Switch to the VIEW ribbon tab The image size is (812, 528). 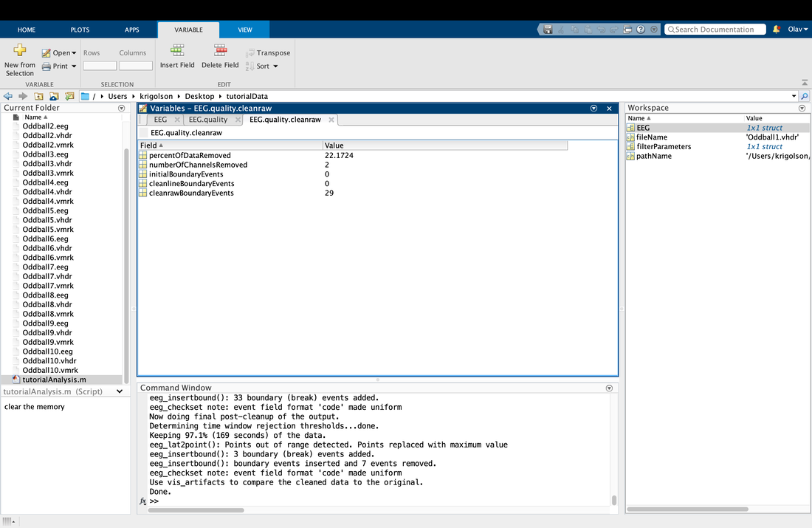pos(245,30)
